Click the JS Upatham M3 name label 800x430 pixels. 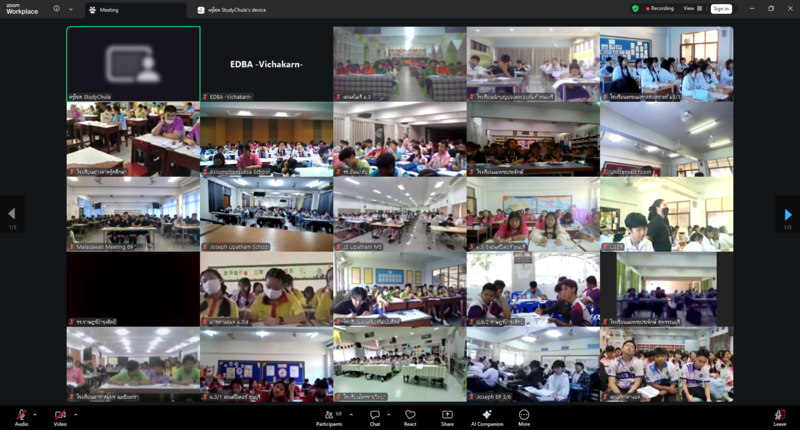[x=362, y=247]
